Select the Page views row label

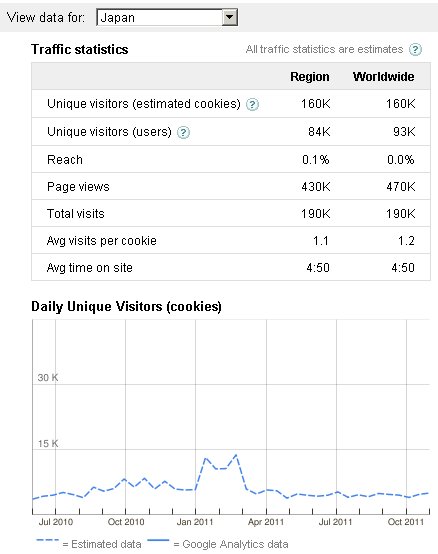(x=78, y=187)
